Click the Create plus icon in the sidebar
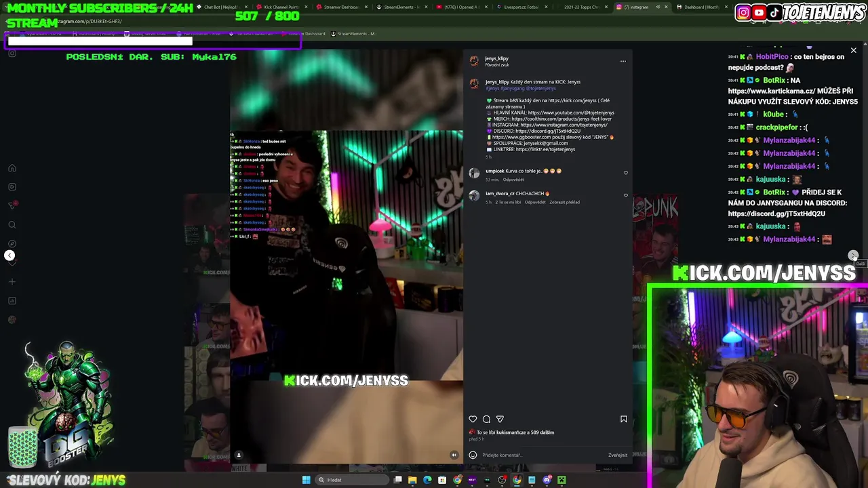Image resolution: width=868 pixels, height=488 pixels. click(12, 281)
